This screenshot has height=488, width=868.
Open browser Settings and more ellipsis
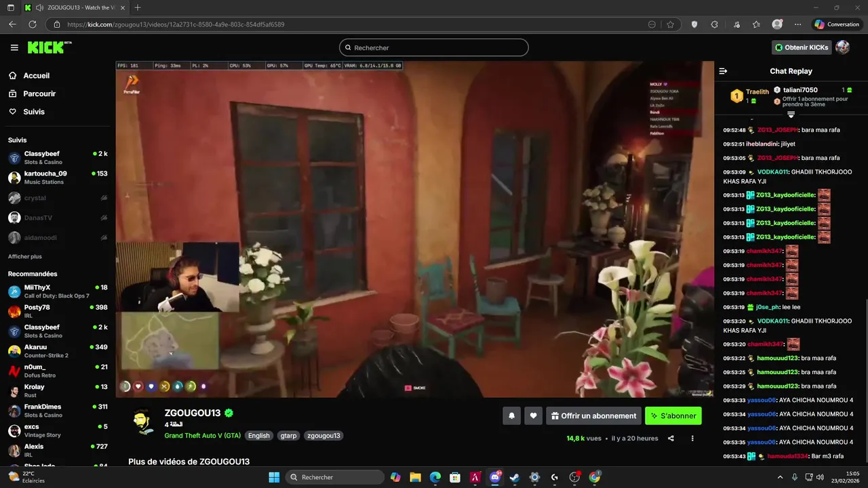[798, 24]
